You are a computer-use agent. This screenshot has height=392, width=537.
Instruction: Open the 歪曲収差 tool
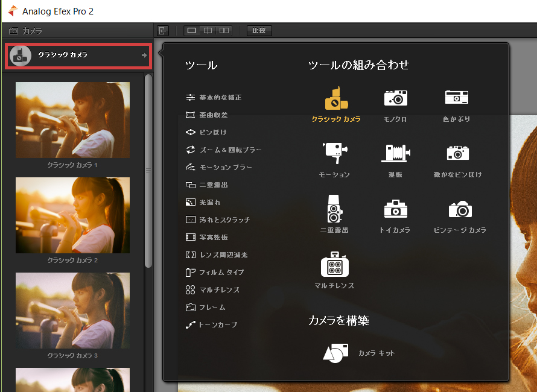(206, 115)
